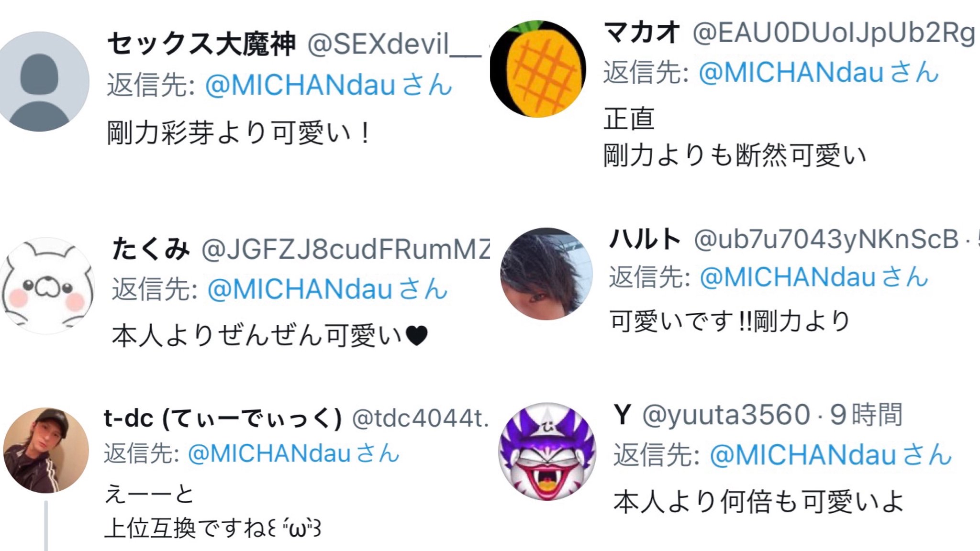Follow the @MICHANdau mention under セックス大魔神
This screenshot has width=980, height=551.
328,85
